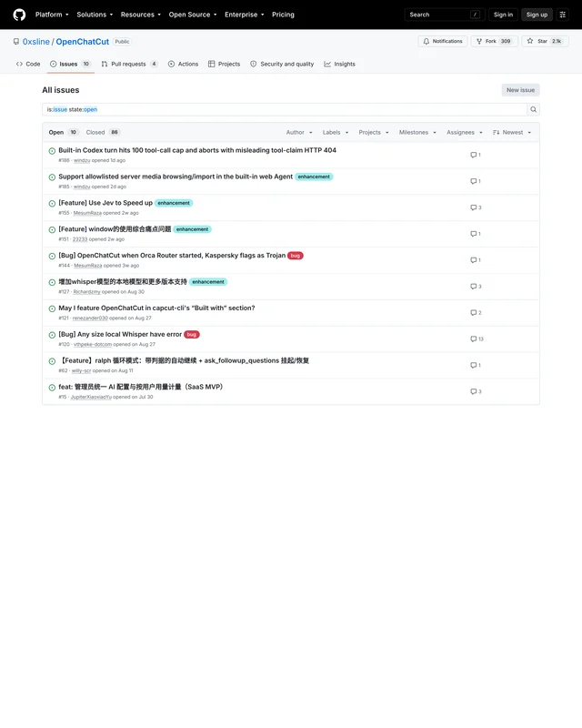Image resolution: width=582 pixels, height=728 pixels.
Task: Switch to the Pull requests tab
Action: point(129,64)
